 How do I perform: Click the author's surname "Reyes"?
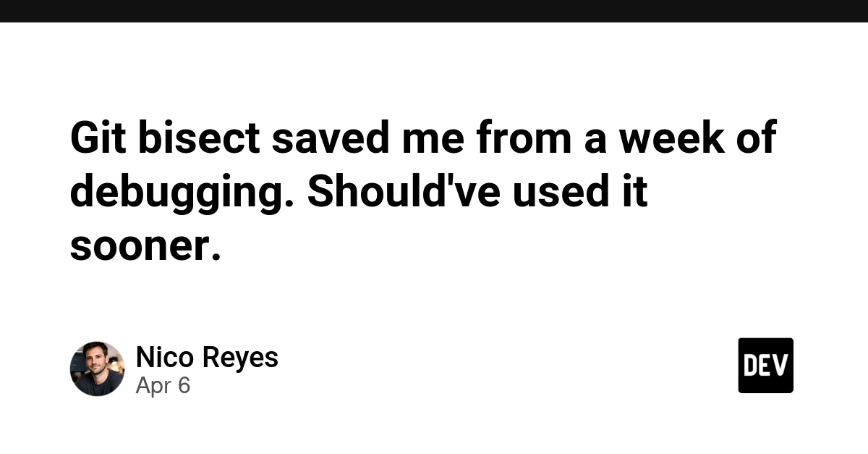tap(239, 358)
